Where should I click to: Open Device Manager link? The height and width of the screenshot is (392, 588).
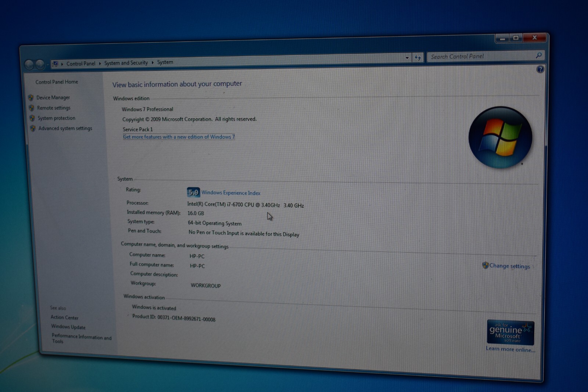pyautogui.click(x=53, y=97)
